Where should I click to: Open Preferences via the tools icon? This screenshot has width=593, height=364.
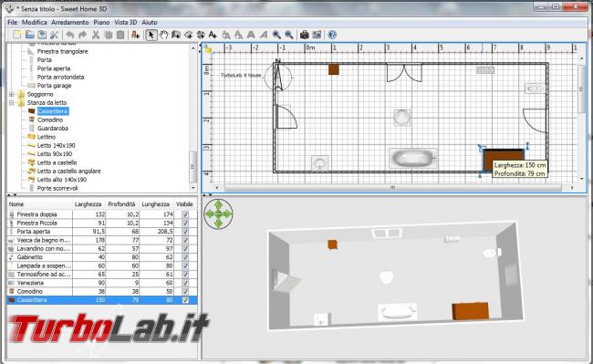[55, 35]
